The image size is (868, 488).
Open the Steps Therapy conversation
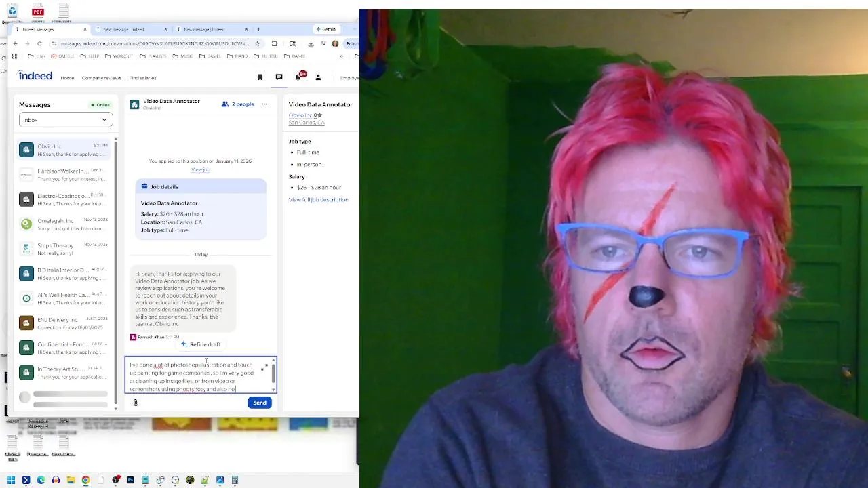tap(64, 249)
